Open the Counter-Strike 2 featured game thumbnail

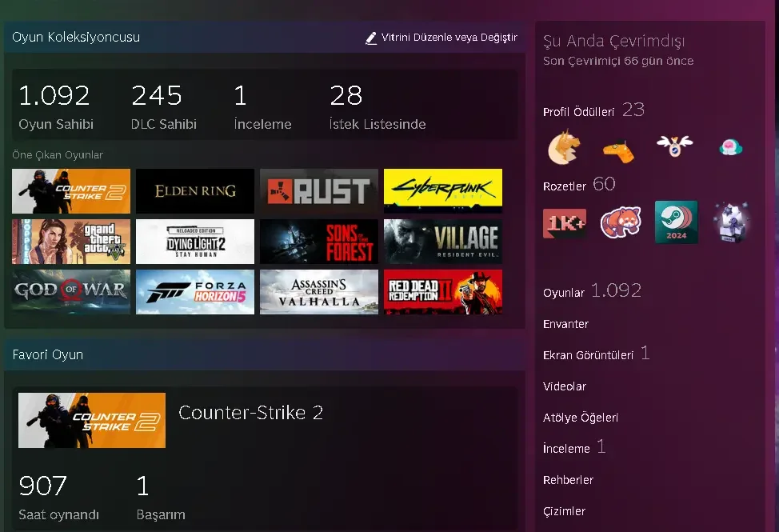(x=70, y=191)
